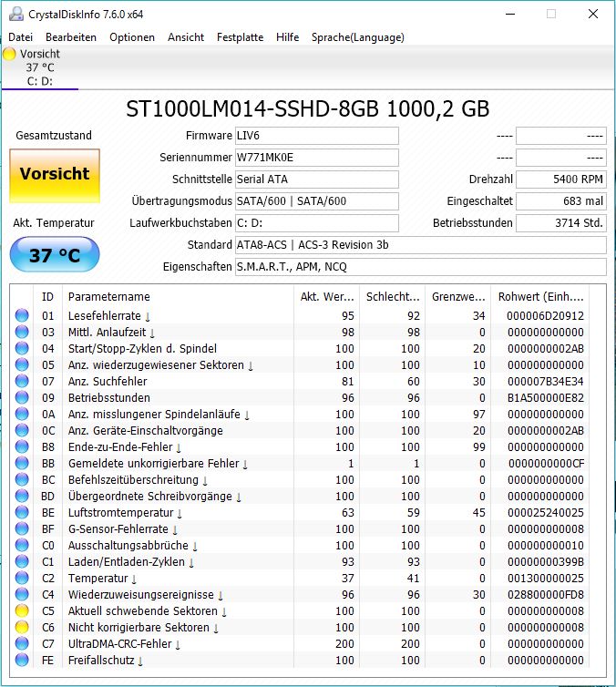Click the status icon for Anz. Suchfehler
Screen dimensions: 616x687
click(x=22, y=381)
